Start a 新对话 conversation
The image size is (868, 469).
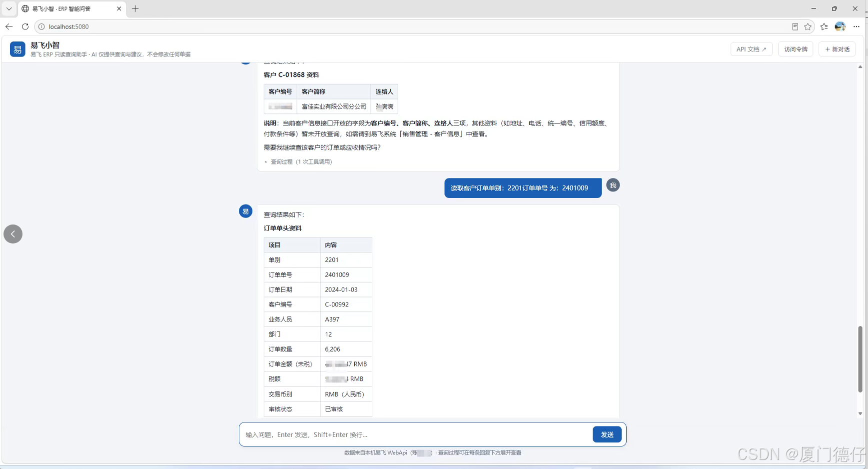(x=837, y=49)
